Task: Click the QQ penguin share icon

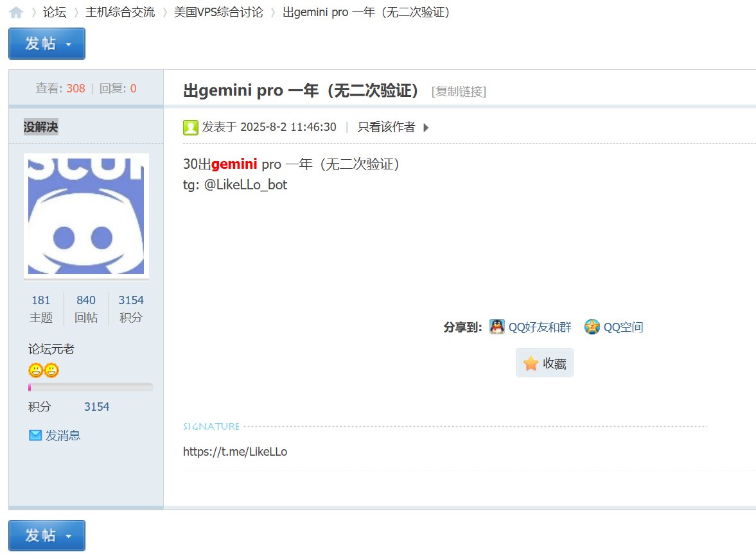Action: (497, 327)
